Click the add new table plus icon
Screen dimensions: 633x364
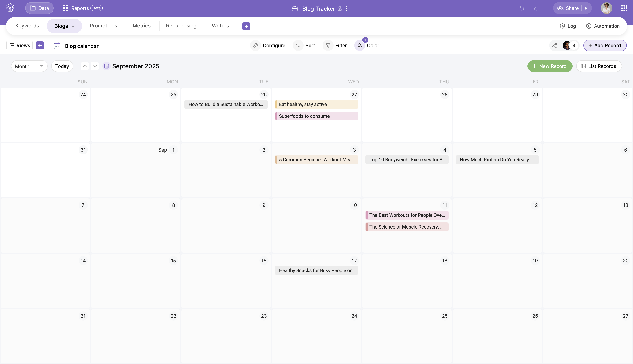pyautogui.click(x=246, y=26)
